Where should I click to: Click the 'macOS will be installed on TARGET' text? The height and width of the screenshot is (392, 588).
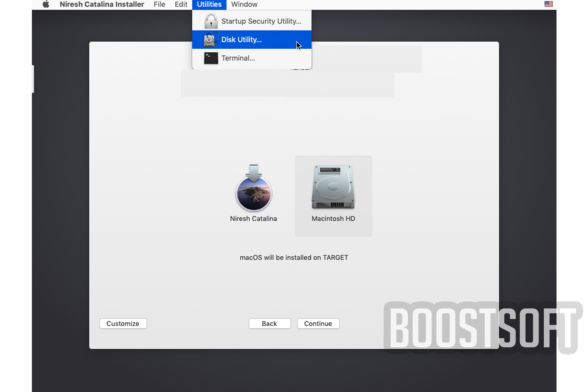pyautogui.click(x=294, y=257)
